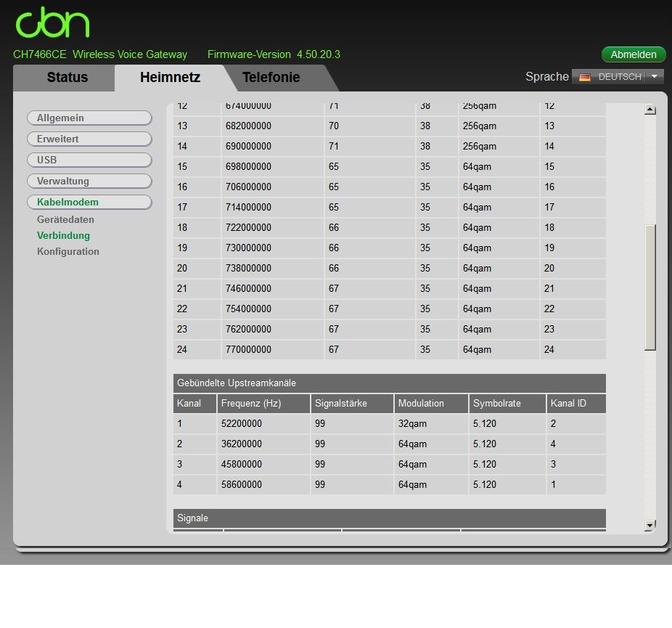Open the USB section
The image size is (672, 628).
(x=89, y=160)
